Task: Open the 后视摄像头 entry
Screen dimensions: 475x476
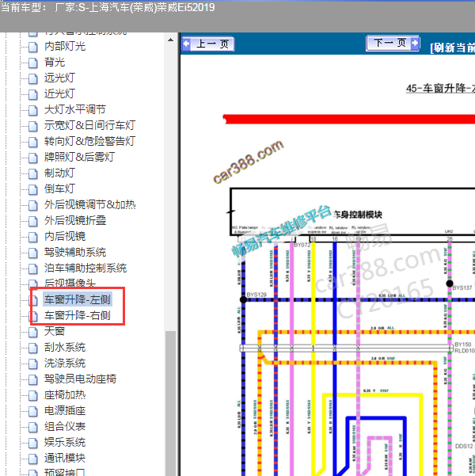Action: tap(70, 283)
